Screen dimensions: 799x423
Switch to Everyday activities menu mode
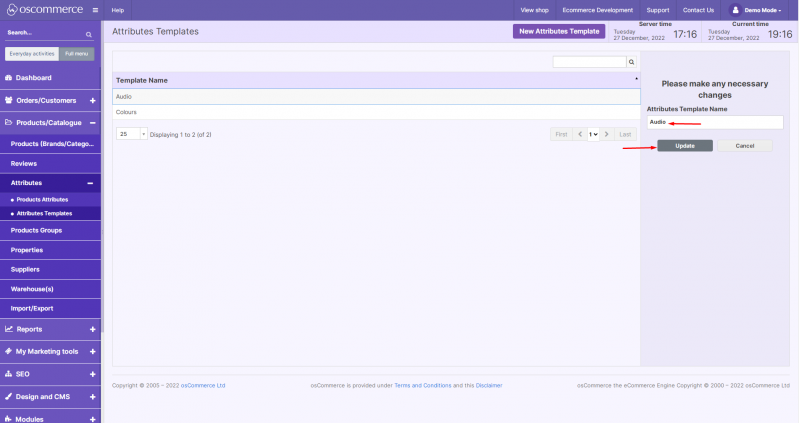31,53
